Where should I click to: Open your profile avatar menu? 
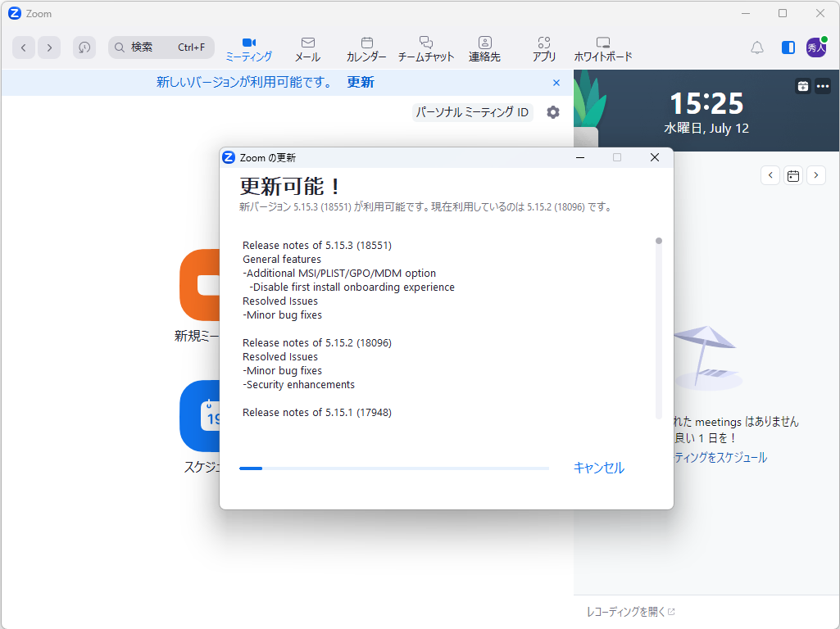pos(816,48)
